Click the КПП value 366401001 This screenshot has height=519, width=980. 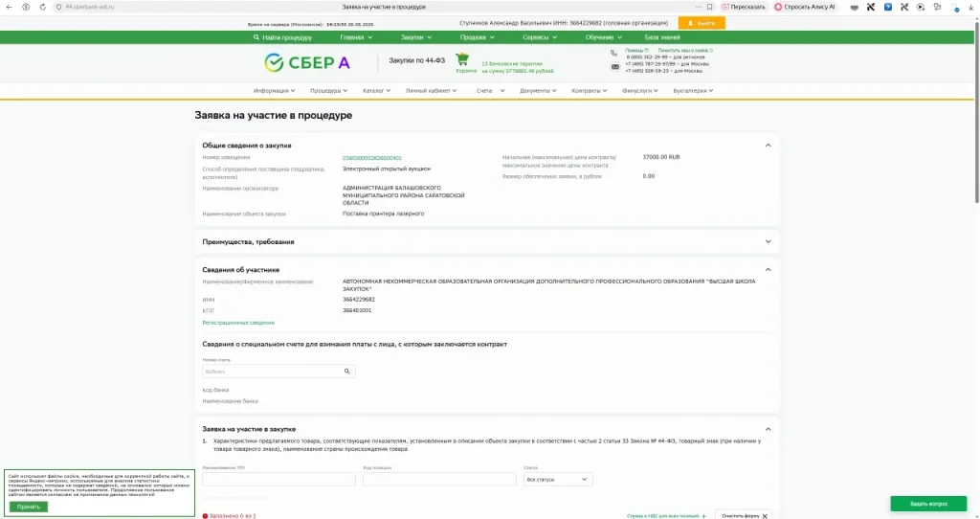coord(357,310)
